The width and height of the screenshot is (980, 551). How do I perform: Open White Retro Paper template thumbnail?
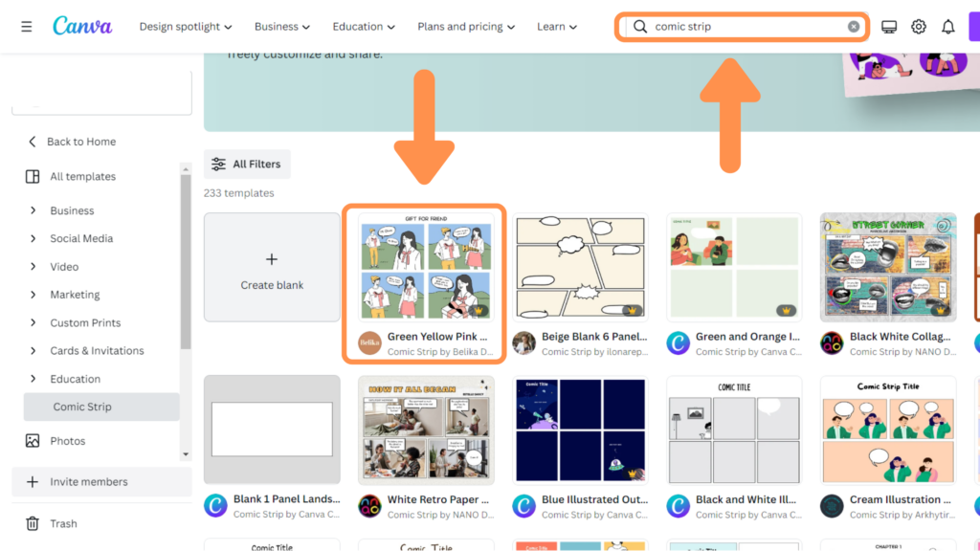pyautogui.click(x=426, y=430)
